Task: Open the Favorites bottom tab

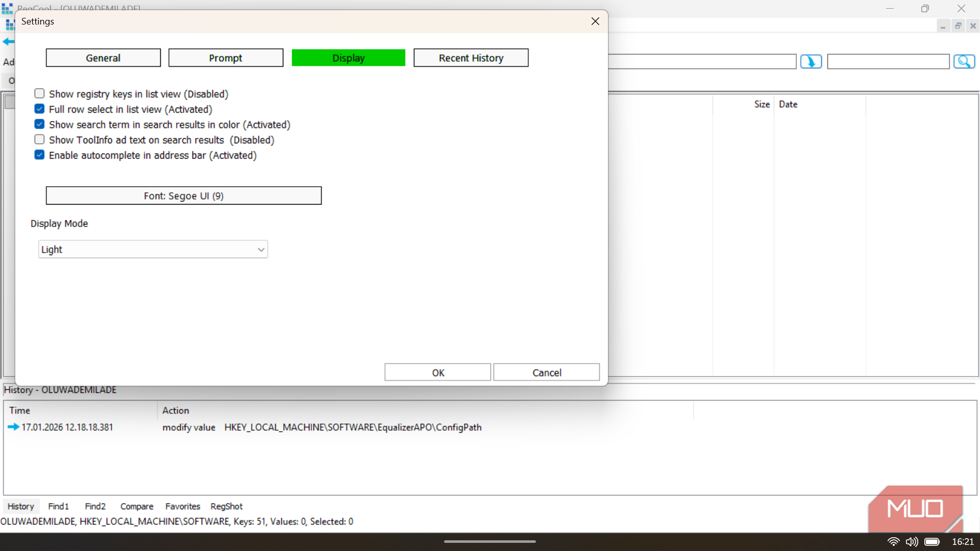Action: tap(183, 506)
